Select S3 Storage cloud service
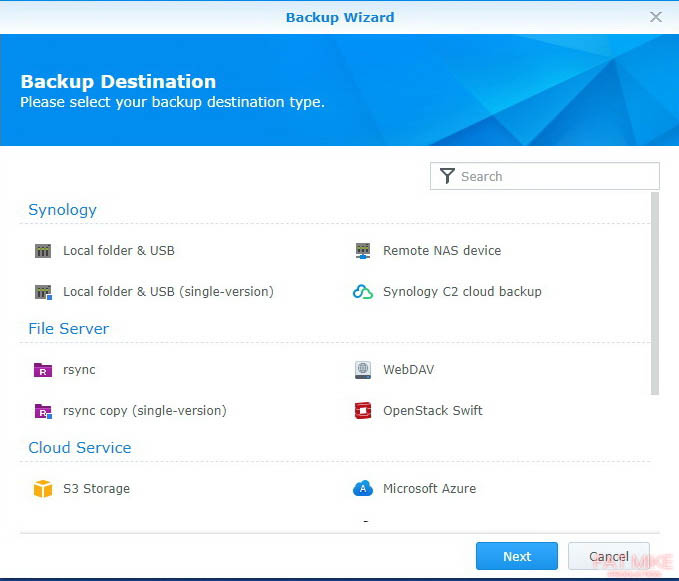This screenshot has height=581, width=679. (x=96, y=489)
